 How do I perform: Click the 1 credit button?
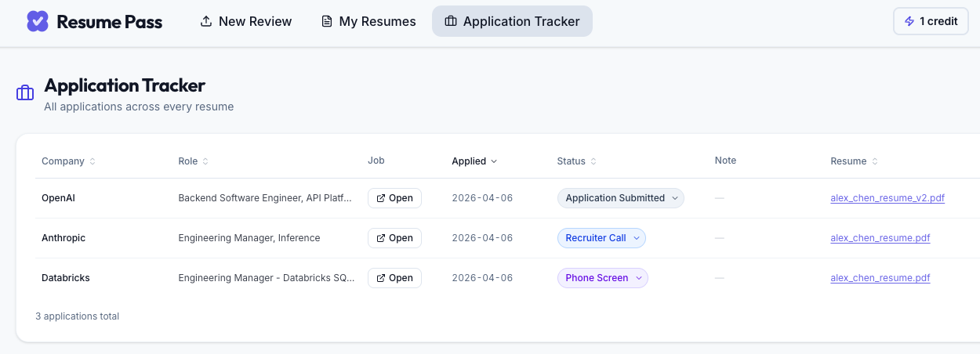[931, 21]
